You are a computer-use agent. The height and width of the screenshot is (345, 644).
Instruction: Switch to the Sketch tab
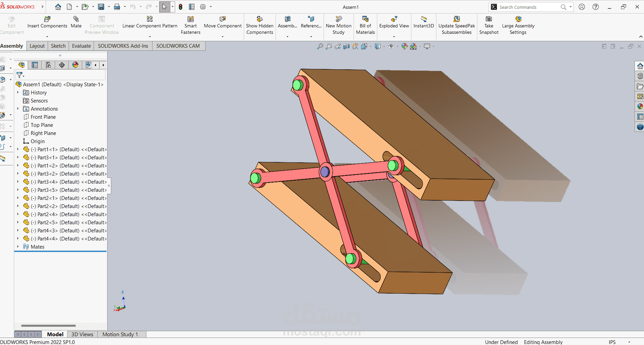58,46
